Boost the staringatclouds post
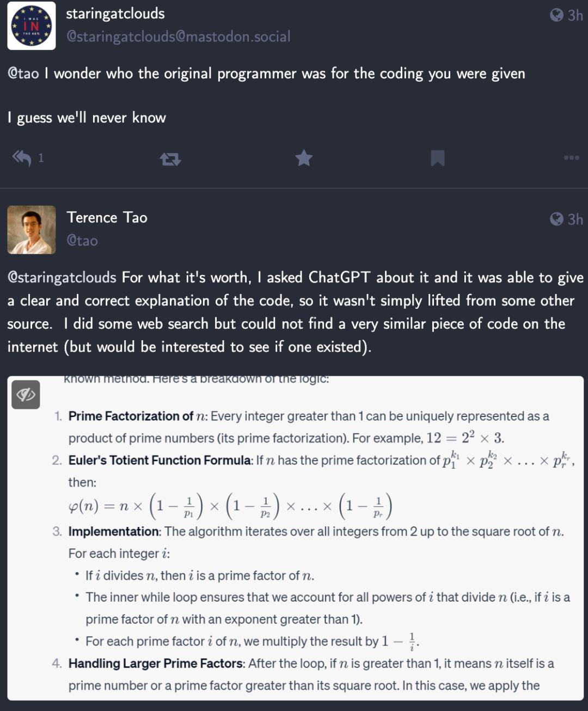588x711 pixels. [x=170, y=158]
